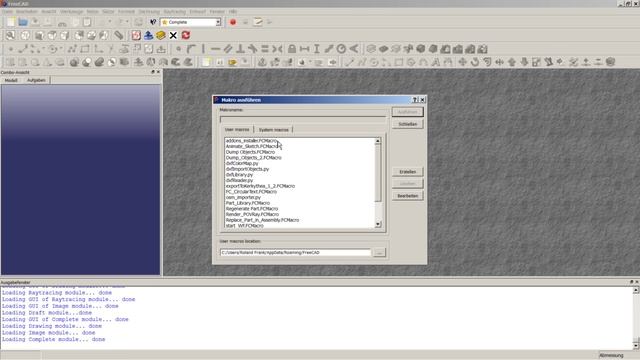Apply the radius constraint circle icon

[x=341, y=49]
